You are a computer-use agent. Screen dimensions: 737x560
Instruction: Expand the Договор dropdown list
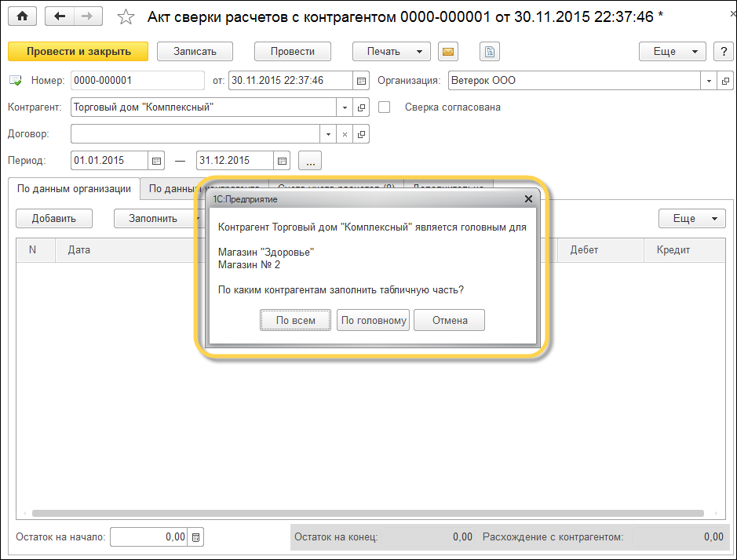click(328, 134)
